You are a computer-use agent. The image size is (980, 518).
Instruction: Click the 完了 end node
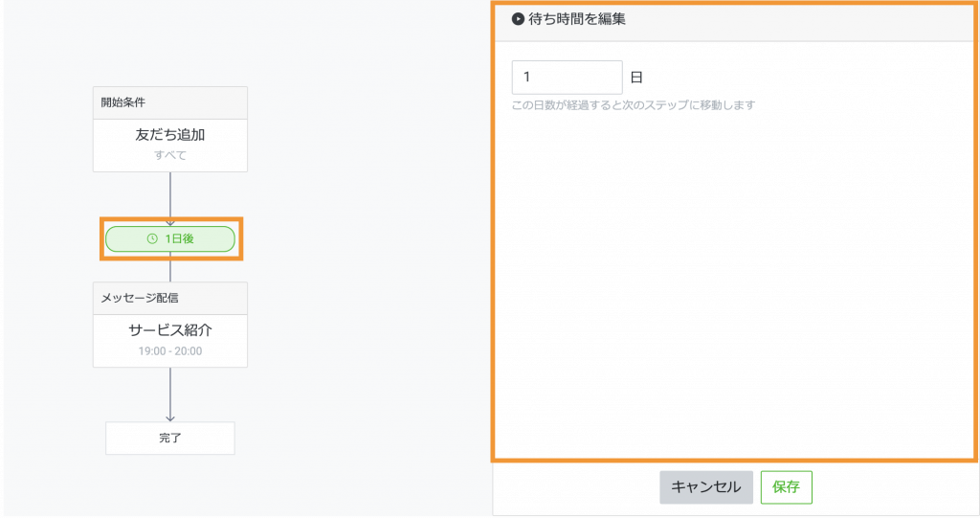[x=170, y=438]
